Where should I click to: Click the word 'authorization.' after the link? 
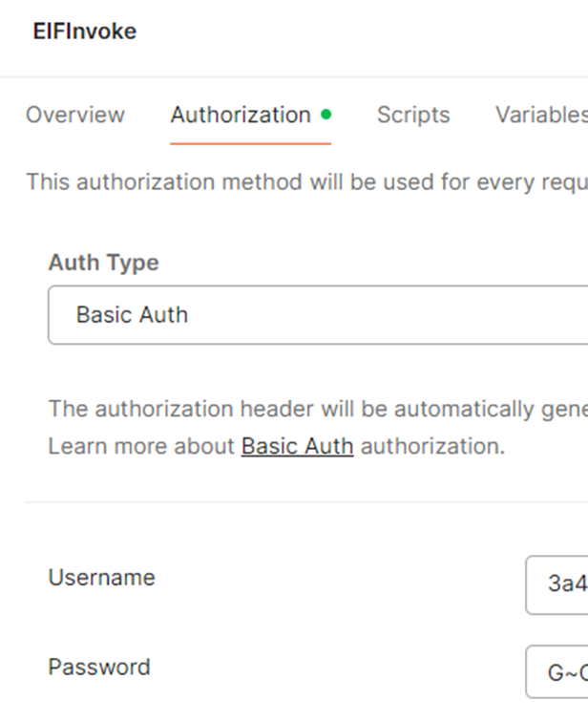click(432, 446)
